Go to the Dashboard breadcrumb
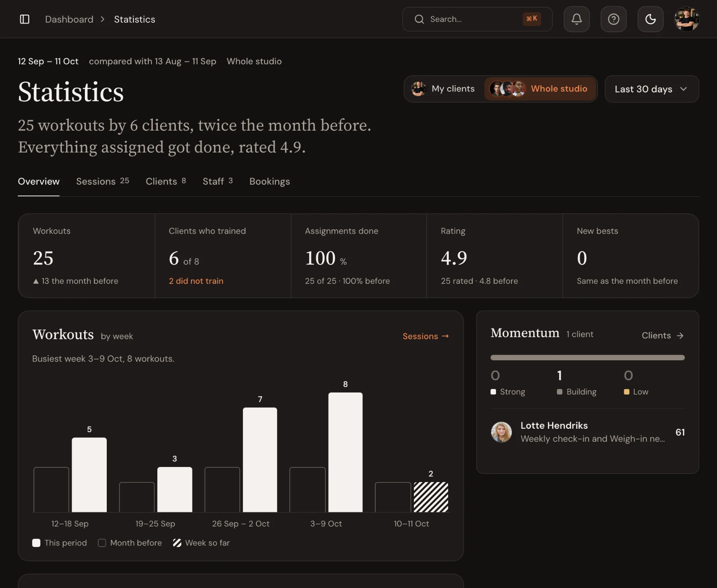The width and height of the screenshot is (717, 588). [x=69, y=19]
